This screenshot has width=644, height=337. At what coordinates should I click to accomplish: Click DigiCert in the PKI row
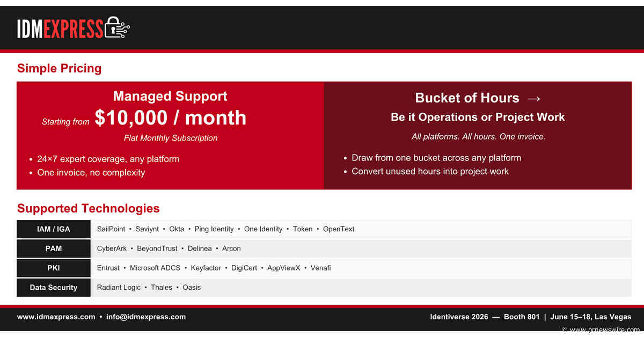pos(244,268)
